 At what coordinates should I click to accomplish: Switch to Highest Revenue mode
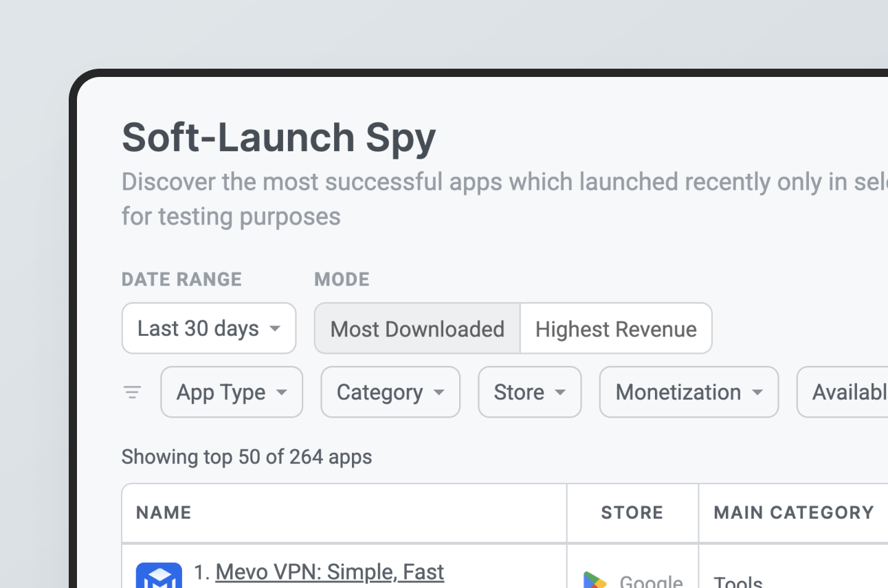[x=616, y=329]
